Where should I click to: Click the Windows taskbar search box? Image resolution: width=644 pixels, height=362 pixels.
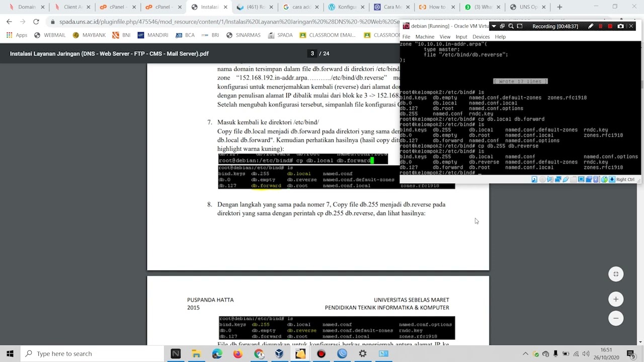coord(92,353)
